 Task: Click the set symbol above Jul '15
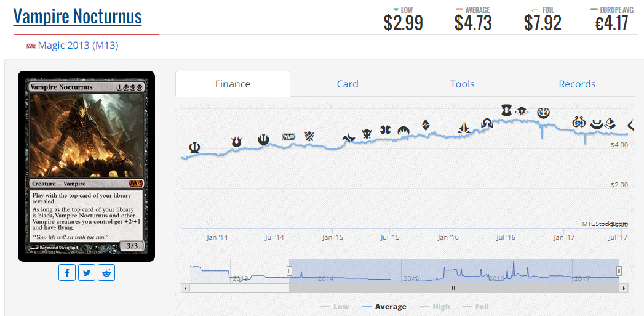pos(386,130)
